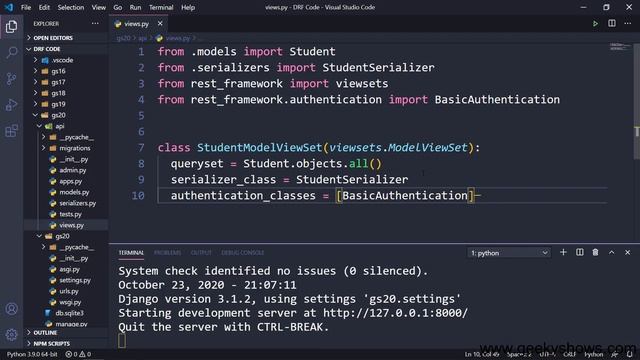Open the Selection menu
Screen dimensions: 640x360
71,7
